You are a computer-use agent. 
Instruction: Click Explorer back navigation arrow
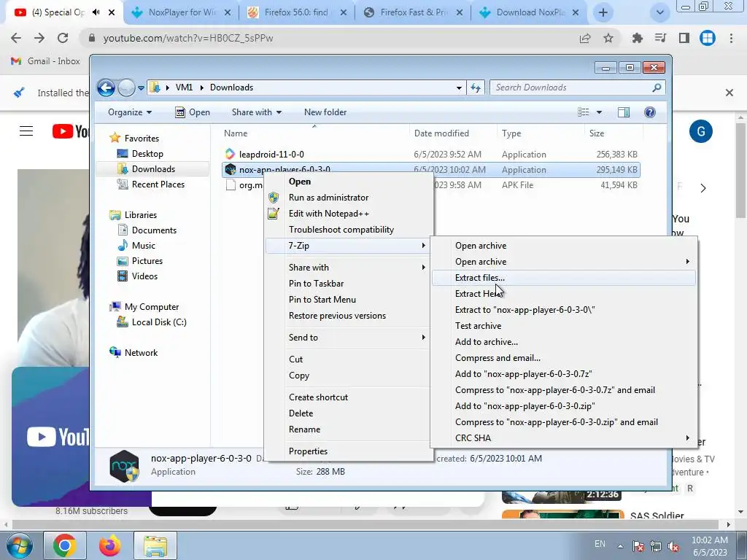[x=106, y=87]
